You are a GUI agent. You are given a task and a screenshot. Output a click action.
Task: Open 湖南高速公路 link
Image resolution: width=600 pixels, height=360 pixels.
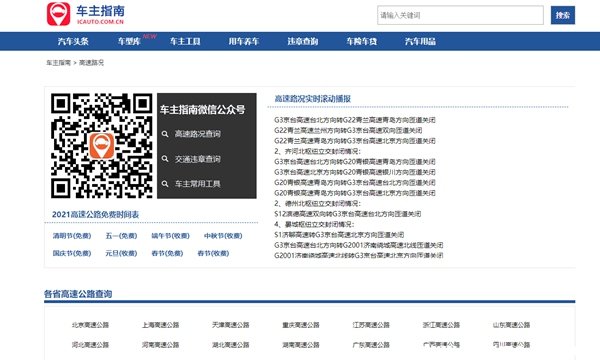tap(301, 345)
